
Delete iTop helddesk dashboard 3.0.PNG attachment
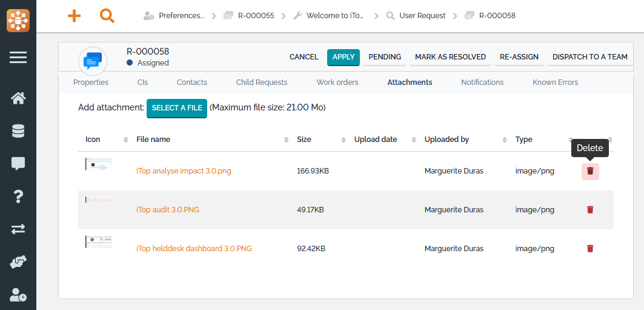coord(590,249)
